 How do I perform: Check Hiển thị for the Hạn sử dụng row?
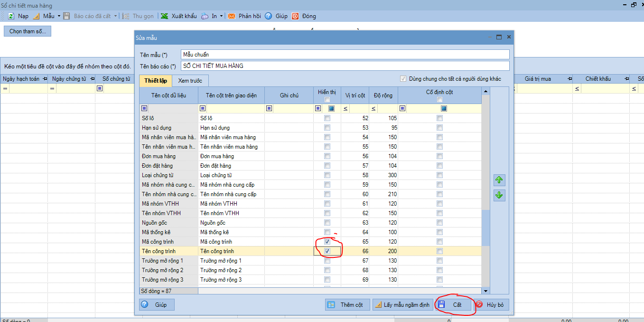pos(327,128)
